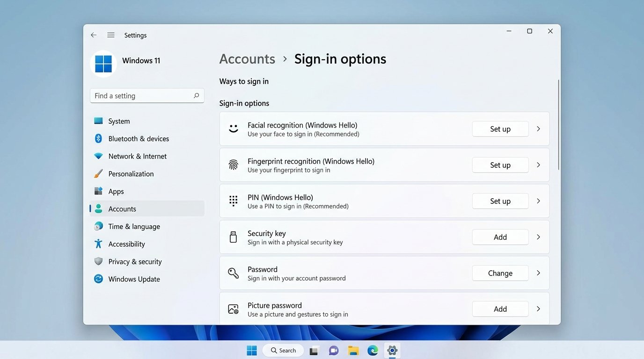Click the Privacy shield icon
The height and width of the screenshot is (359, 644).
point(98,261)
